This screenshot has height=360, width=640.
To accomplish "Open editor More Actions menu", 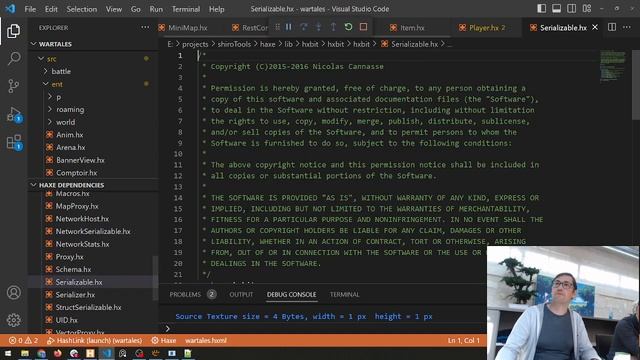I will click(x=627, y=27).
